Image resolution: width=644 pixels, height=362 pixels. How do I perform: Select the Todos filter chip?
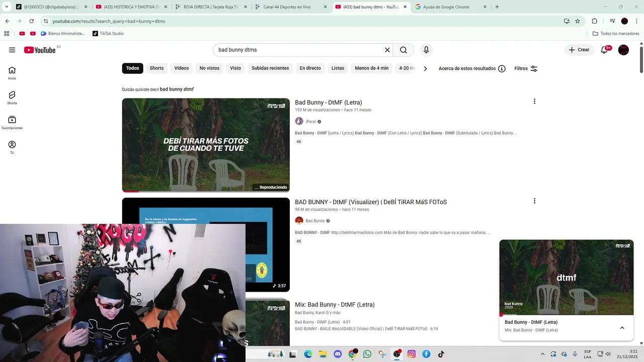point(132,68)
